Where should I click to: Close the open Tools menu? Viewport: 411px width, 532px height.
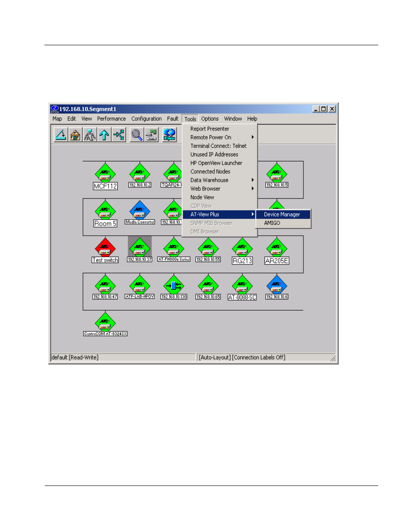[x=190, y=119]
